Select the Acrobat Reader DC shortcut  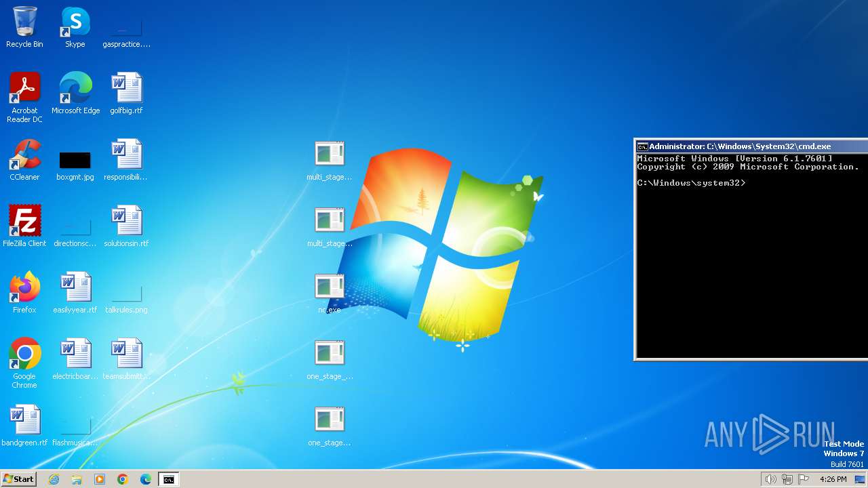[x=24, y=98]
